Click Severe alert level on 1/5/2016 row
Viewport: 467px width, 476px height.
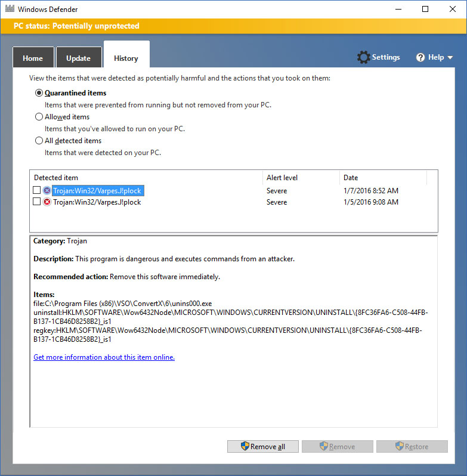click(277, 202)
